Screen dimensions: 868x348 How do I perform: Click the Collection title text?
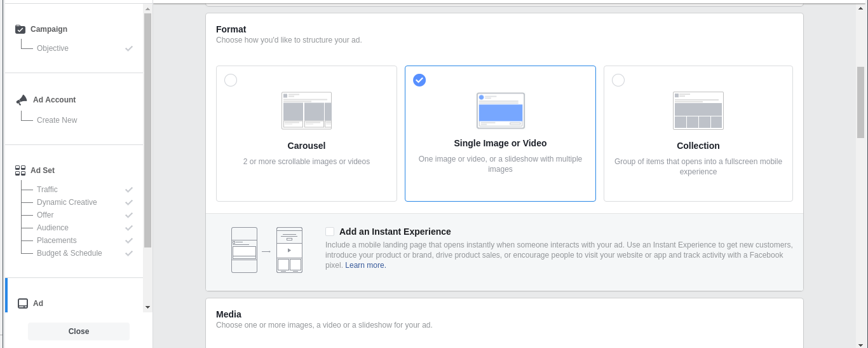[x=698, y=146]
